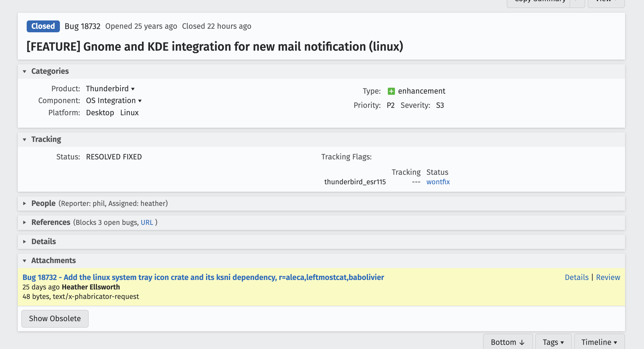Click the Show Obsolete button
The width and height of the screenshot is (644, 349).
(55, 318)
